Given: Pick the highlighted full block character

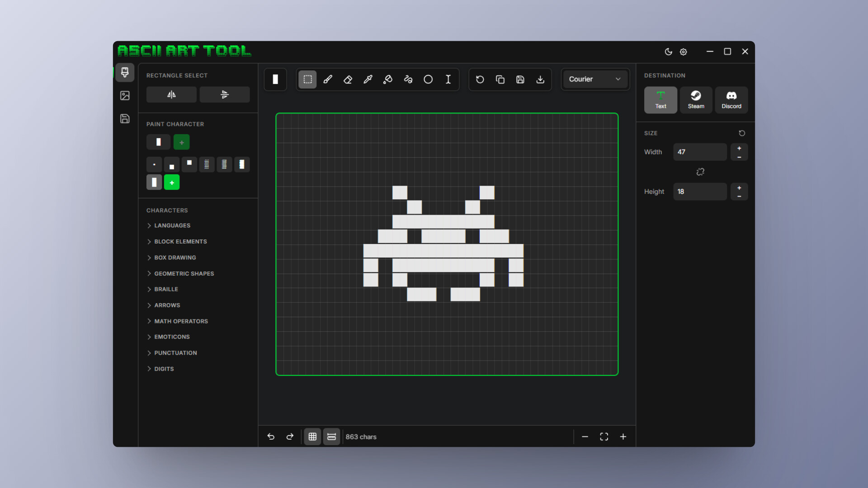Looking at the screenshot, I should pyautogui.click(x=154, y=183).
